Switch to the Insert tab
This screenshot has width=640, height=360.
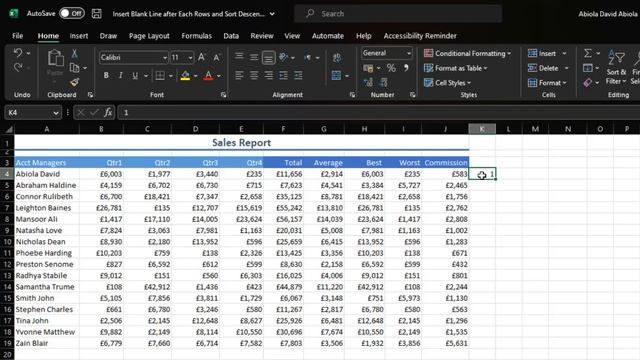point(79,36)
